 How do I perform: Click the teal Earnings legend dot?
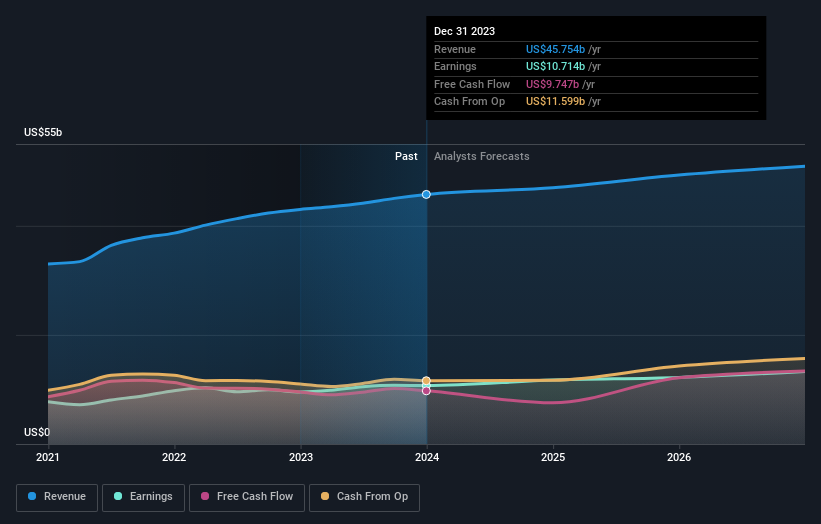(118, 496)
